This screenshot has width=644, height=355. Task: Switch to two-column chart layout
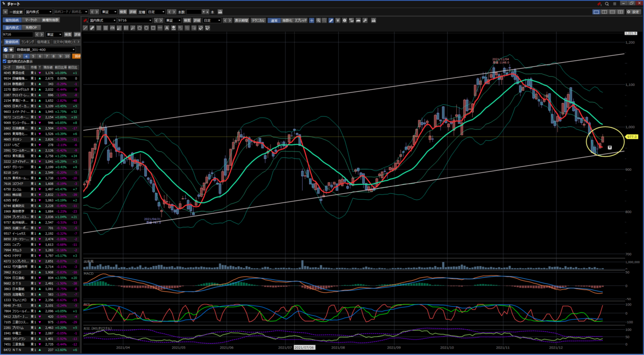pyautogui.click(x=605, y=11)
